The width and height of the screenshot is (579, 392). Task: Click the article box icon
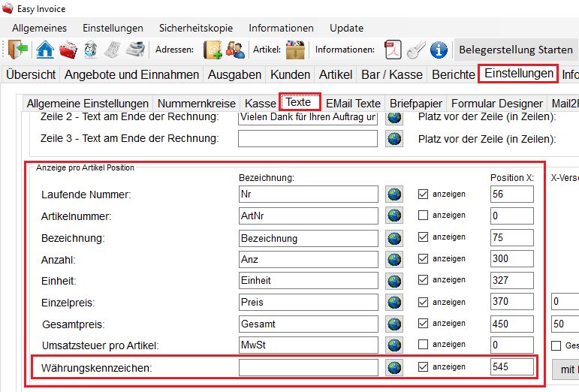pyautogui.click(x=295, y=50)
